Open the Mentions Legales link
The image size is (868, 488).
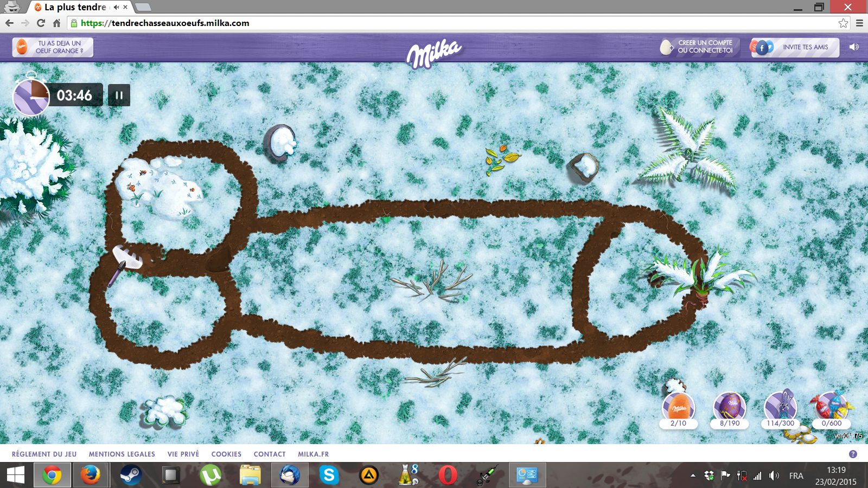tap(122, 454)
